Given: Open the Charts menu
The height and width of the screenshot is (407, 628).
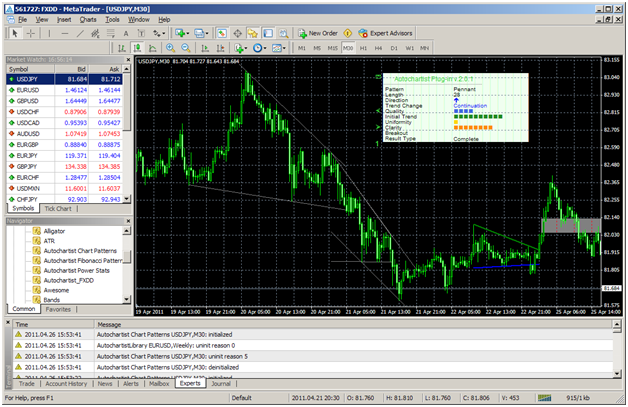Looking at the screenshot, I should pos(88,19).
